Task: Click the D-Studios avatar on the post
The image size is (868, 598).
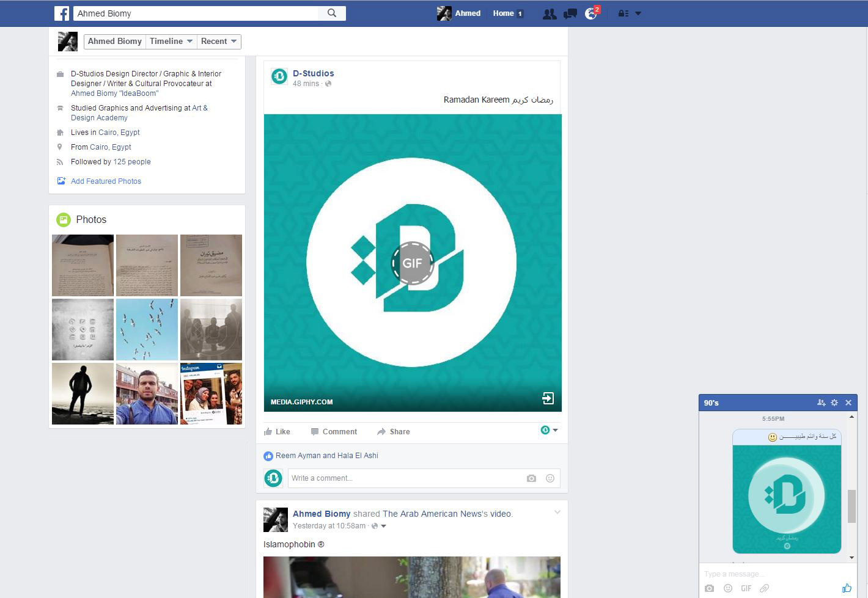Action: 279,77
